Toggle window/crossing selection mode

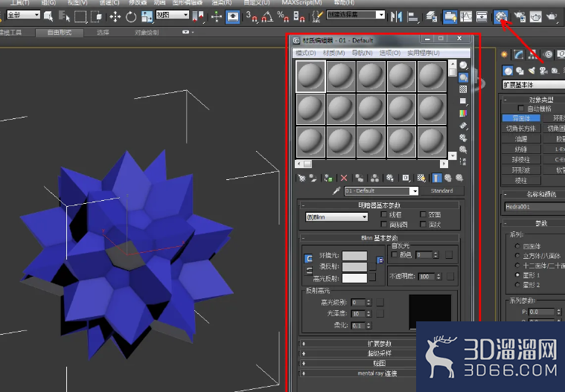coord(96,16)
